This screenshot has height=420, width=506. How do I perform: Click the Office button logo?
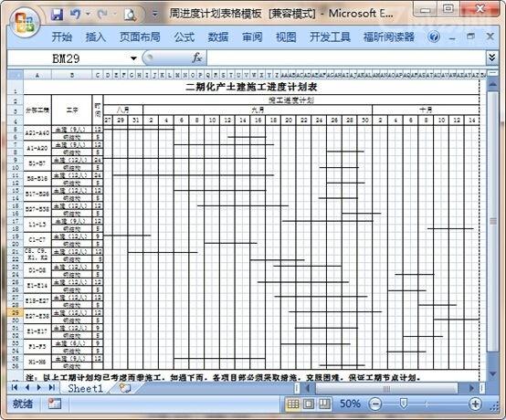click(x=25, y=23)
